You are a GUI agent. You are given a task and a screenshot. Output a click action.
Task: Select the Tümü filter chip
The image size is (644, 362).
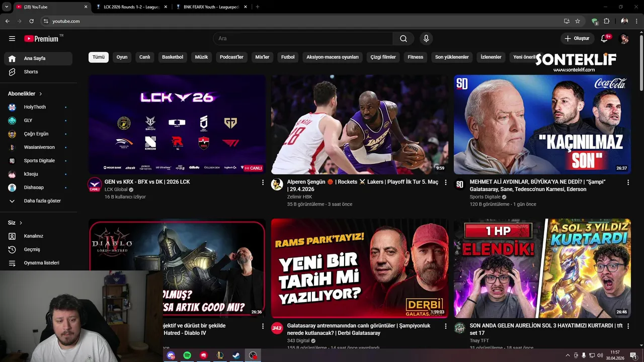99,57
